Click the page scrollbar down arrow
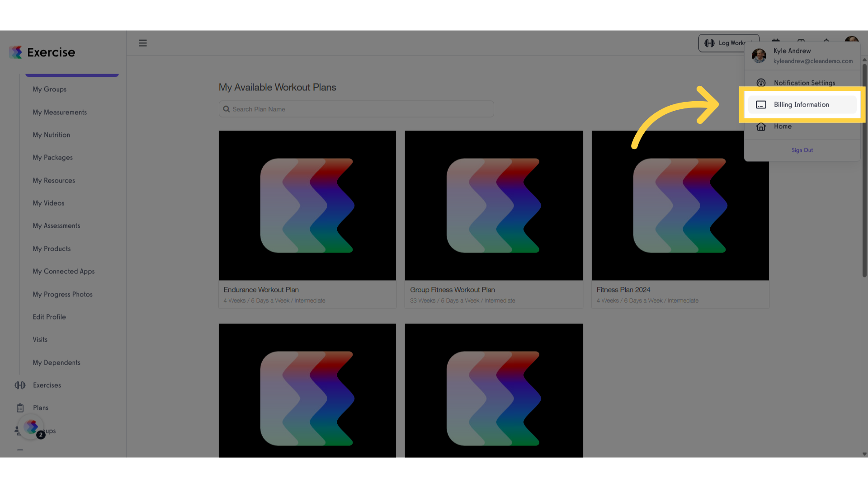The image size is (868, 488). click(864, 454)
